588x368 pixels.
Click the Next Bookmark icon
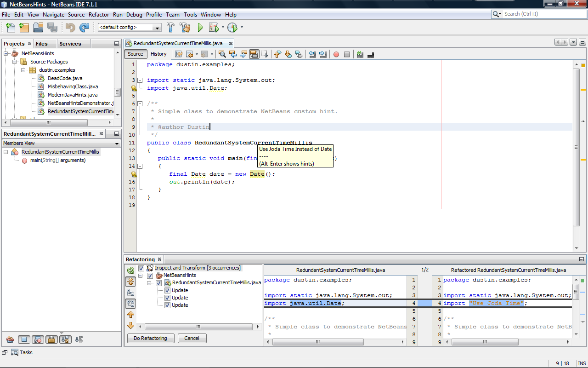pyautogui.click(x=288, y=54)
